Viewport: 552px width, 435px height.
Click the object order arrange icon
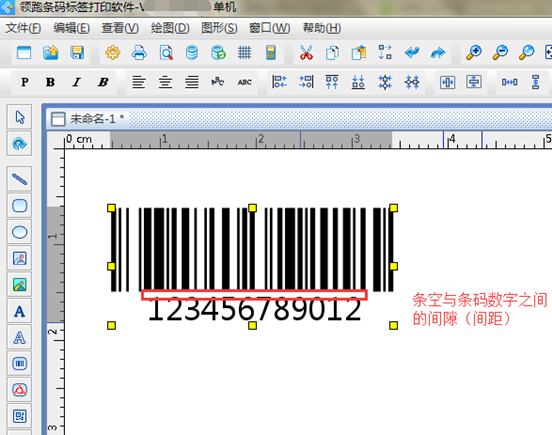(385, 52)
